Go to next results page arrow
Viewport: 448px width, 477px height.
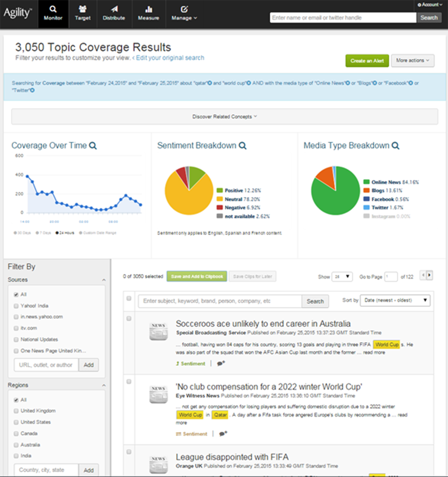click(x=430, y=275)
